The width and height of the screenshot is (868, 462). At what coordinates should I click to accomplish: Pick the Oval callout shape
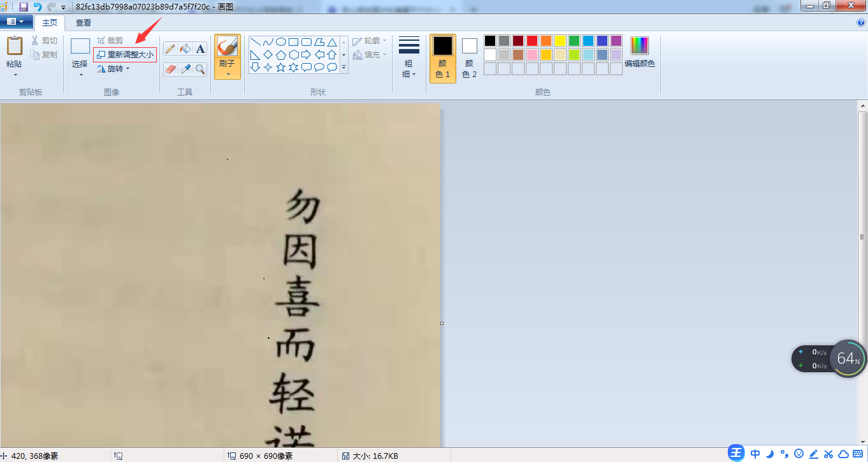(x=319, y=67)
